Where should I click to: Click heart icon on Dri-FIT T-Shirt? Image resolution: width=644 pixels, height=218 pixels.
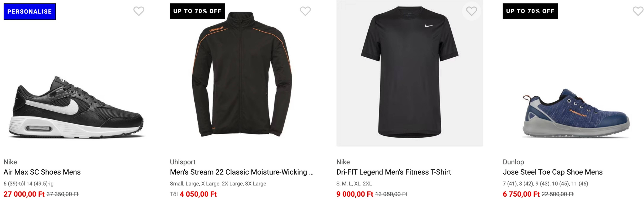coord(471,11)
